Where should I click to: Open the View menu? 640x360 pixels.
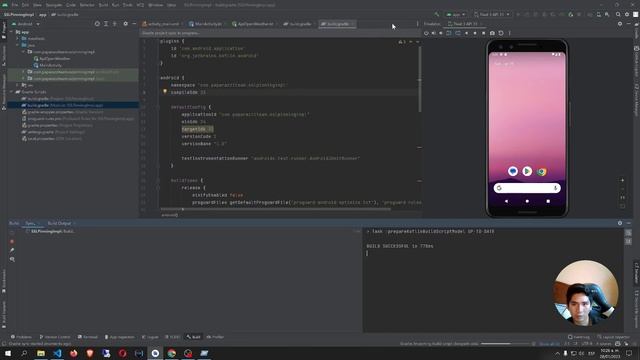tap(37, 5)
